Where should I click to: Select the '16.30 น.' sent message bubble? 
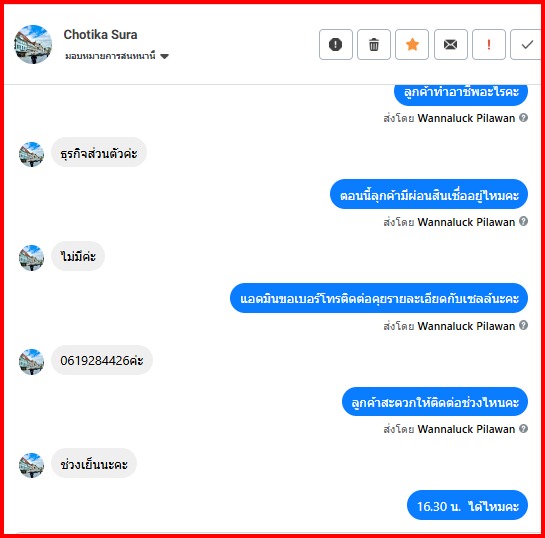coord(467,506)
